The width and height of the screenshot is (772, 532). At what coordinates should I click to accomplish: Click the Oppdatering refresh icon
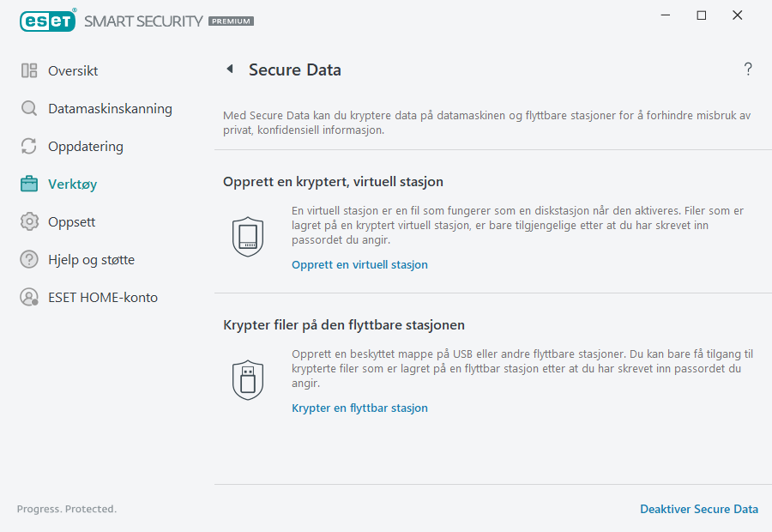point(29,146)
